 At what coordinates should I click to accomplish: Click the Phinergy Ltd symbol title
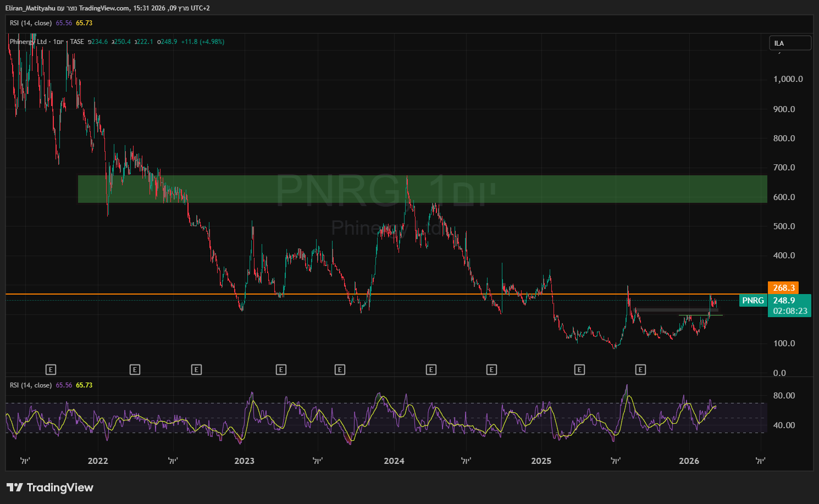(28, 42)
